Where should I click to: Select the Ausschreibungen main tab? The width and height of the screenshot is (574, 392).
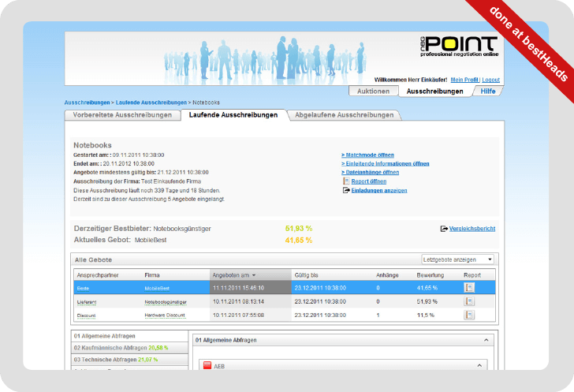pyautogui.click(x=435, y=91)
